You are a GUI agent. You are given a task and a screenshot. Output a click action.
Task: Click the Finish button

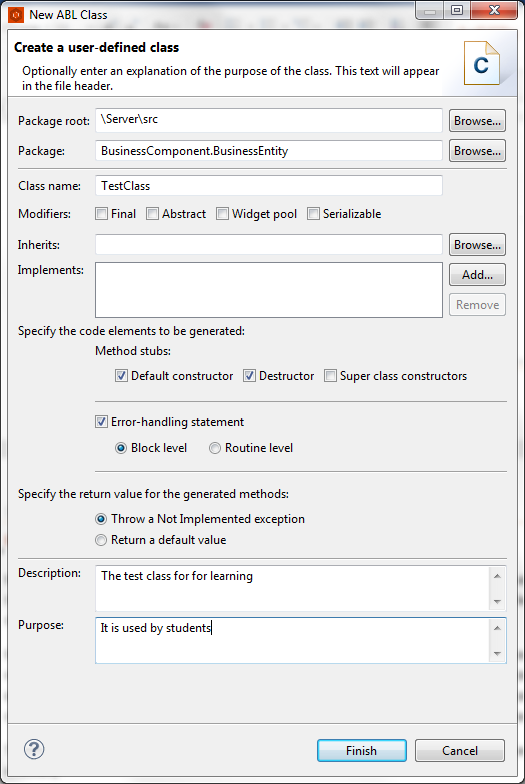pos(362,750)
